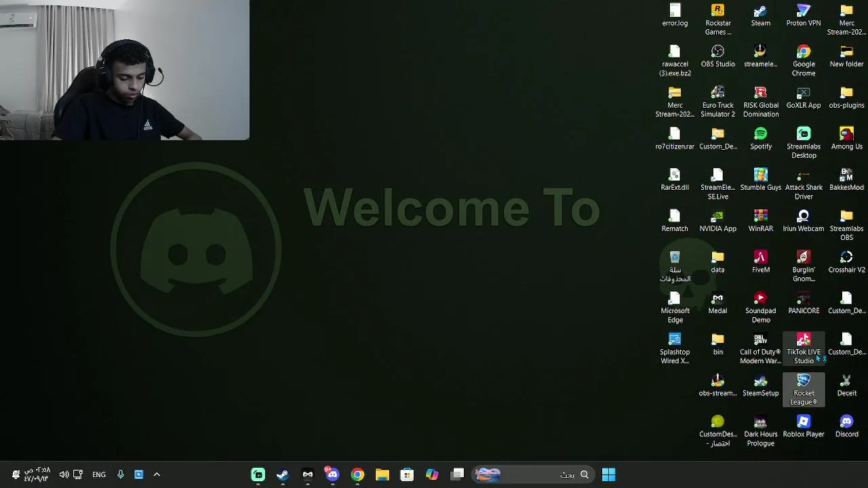Open Burglin' Gnomes desktop shortcut
868x488 pixels.
(x=804, y=266)
